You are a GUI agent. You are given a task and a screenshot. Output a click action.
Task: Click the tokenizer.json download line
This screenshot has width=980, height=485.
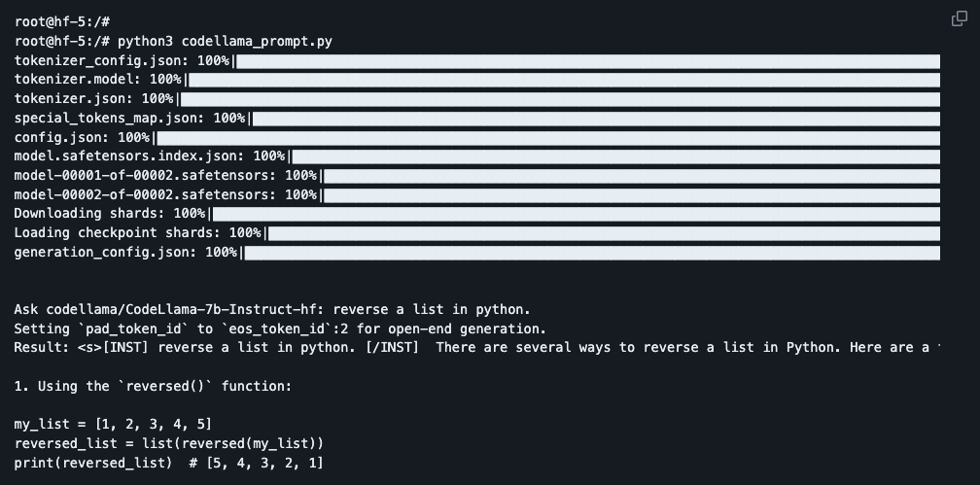click(x=476, y=99)
